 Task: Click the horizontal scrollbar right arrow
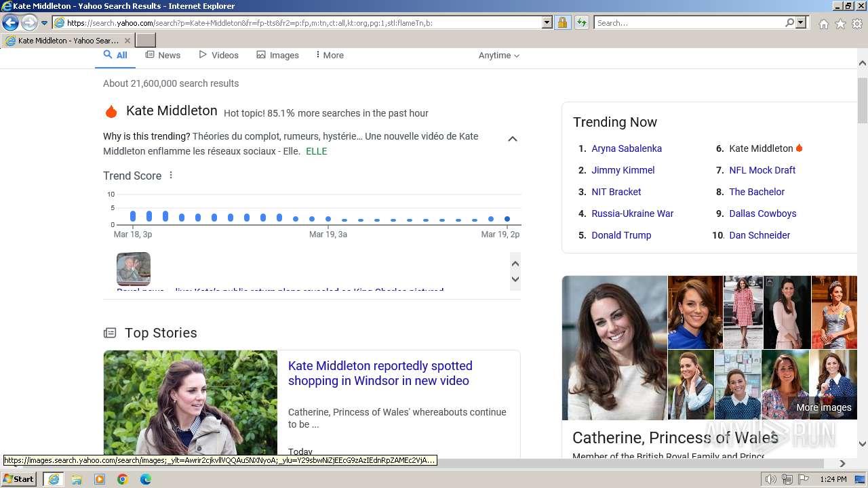point(843,464)
